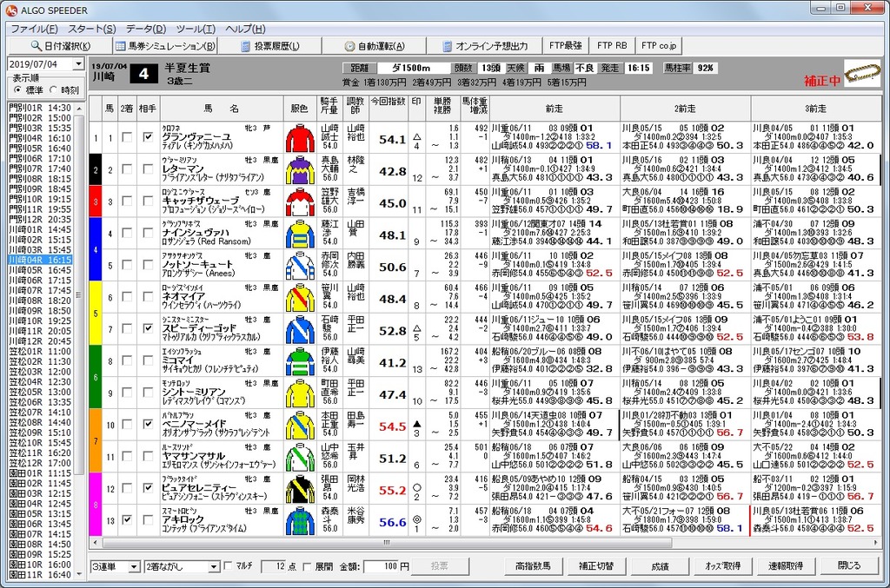
Task: Select 川崎05R 16:45 in race list
Action: (x=40, y=270)
